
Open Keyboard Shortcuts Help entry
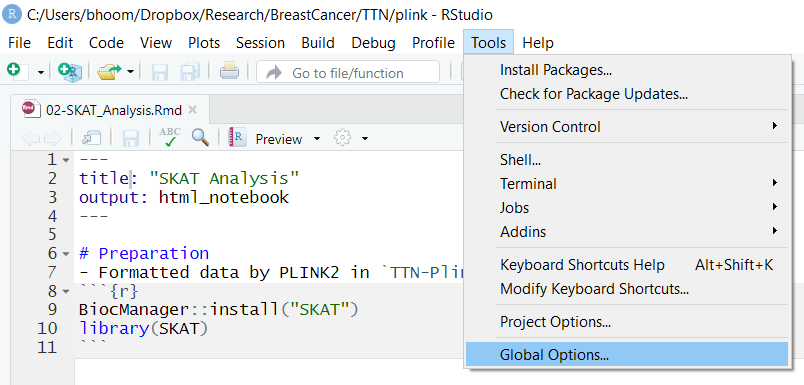tap(626, 265)
